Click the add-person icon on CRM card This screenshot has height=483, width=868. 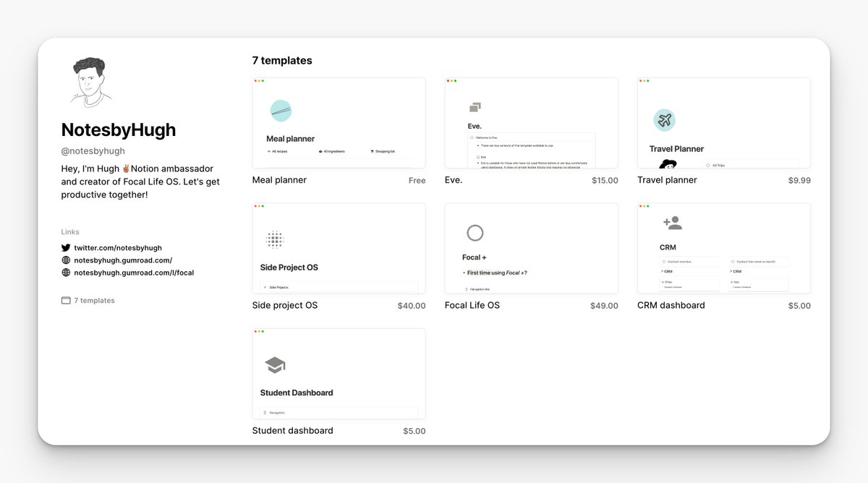pyautogui.click(x=673, y=223)
